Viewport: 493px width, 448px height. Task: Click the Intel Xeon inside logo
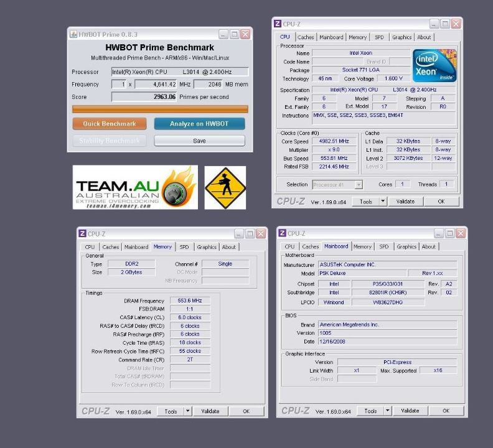click(434, 65)
